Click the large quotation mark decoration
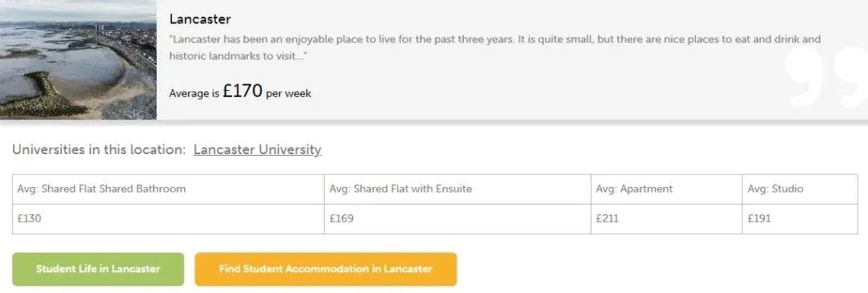This screenshot has height=293, width=868. (x=826, y=77)
